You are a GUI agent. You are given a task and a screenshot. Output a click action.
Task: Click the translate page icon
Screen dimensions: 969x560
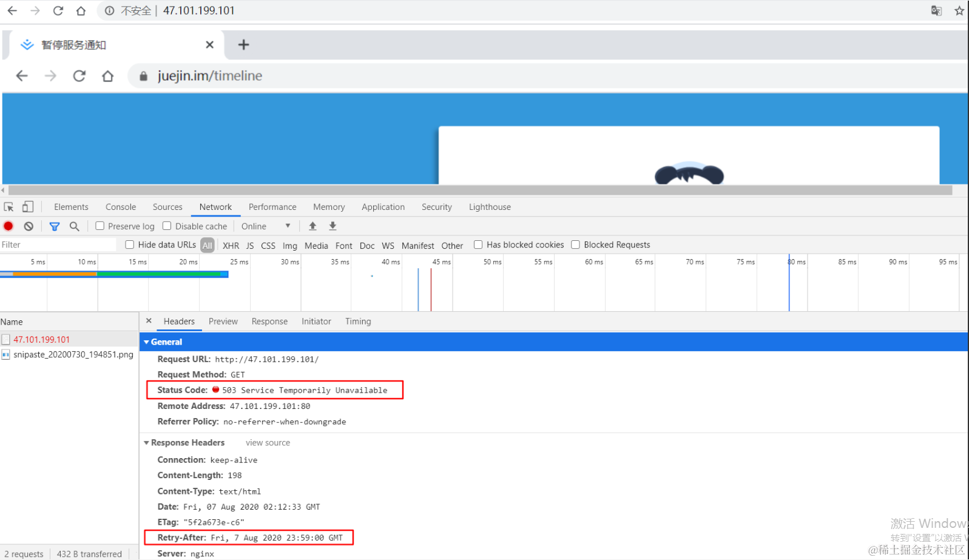tap(936, 10)
